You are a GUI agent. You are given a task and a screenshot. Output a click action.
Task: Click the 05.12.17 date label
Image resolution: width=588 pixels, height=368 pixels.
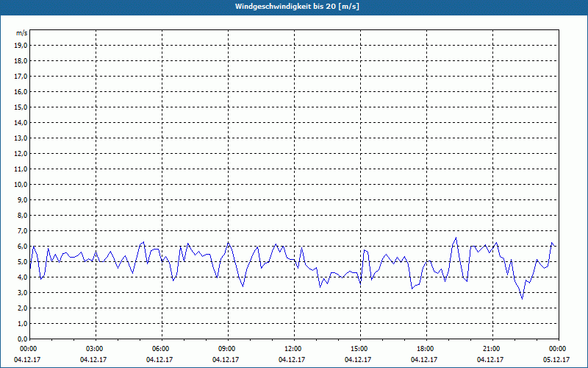click(556, 359)
